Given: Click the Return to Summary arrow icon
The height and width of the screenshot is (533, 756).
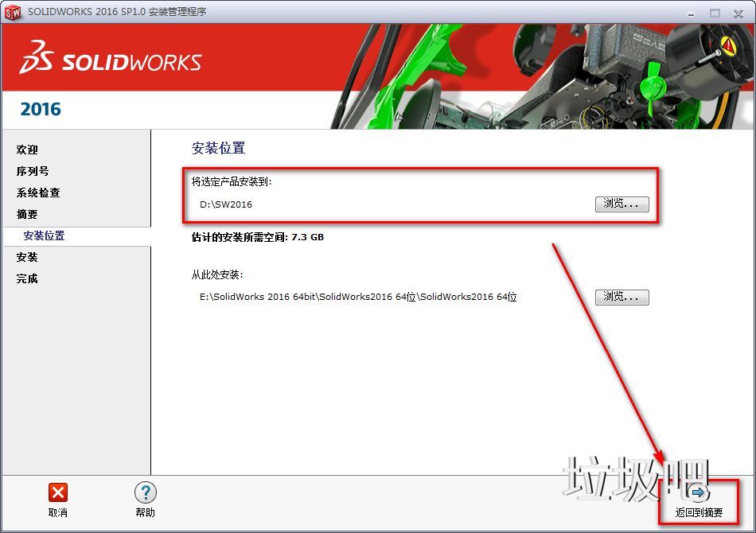Looking at the screenshot, I should point(699,493).
